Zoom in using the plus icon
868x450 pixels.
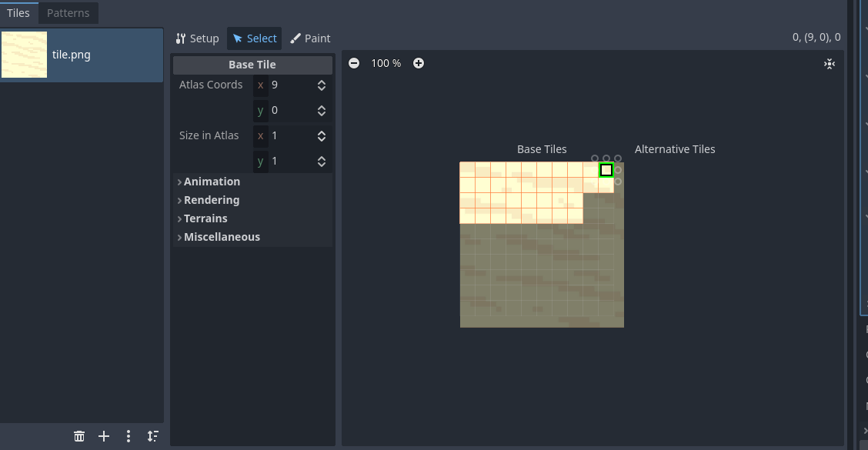click(x=418, y=63)
